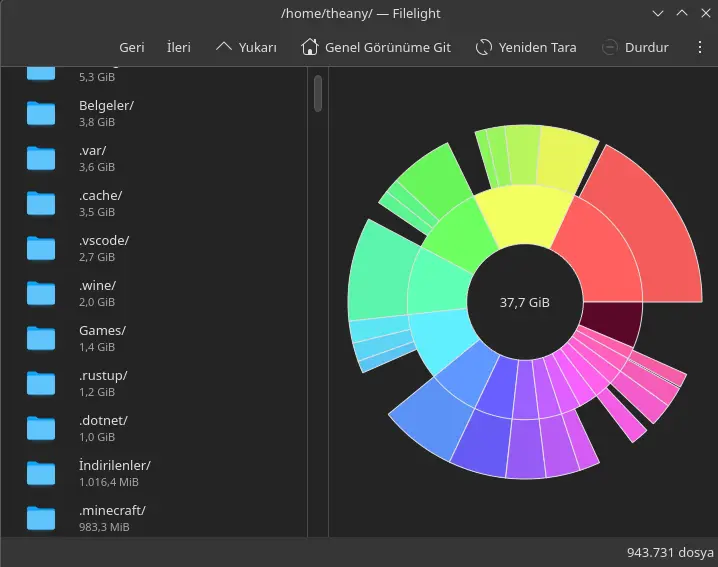Viewport: 718px width, 567px height.
Task: Click the 983,3 MiB size text
Action: (x=104, y=527)
